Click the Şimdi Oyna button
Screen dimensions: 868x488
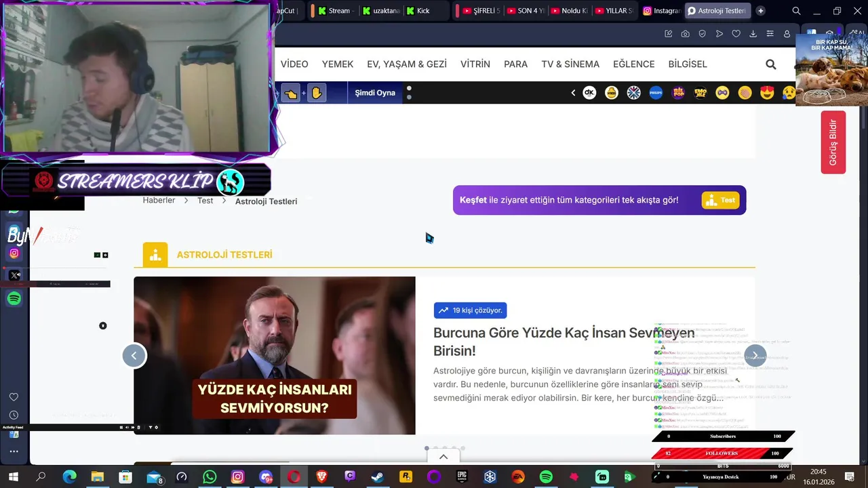(375, 93)
